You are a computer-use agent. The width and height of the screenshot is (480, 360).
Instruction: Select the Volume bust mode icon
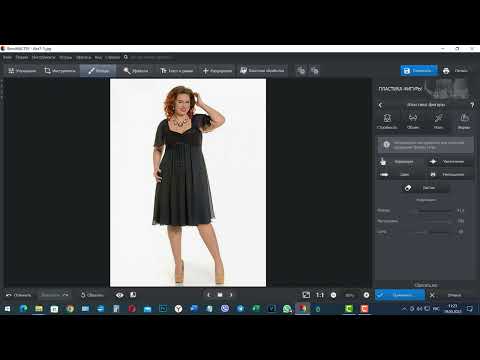[x=413, y=121]
